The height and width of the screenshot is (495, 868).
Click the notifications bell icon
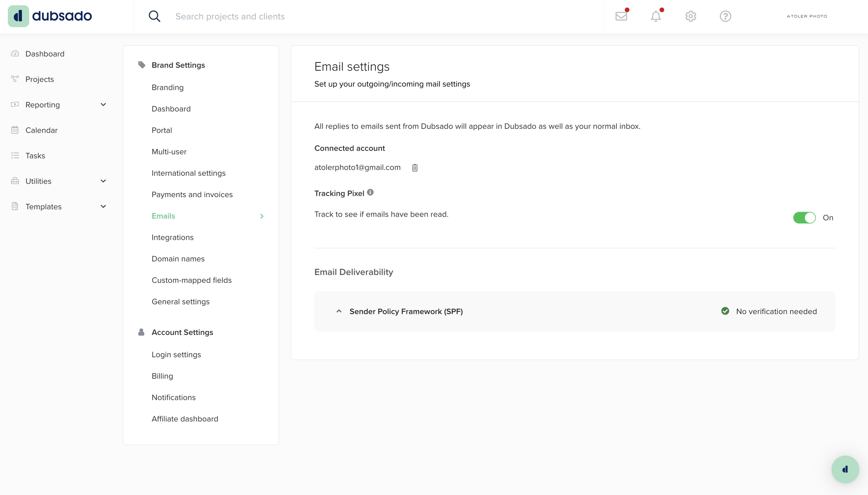click(x=656, y=16)
